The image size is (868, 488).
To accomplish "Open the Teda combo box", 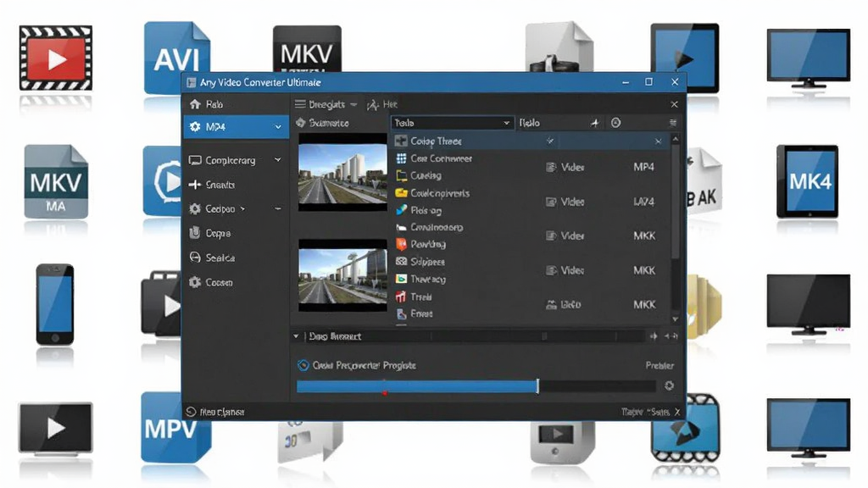I will (x=452, y=123).
